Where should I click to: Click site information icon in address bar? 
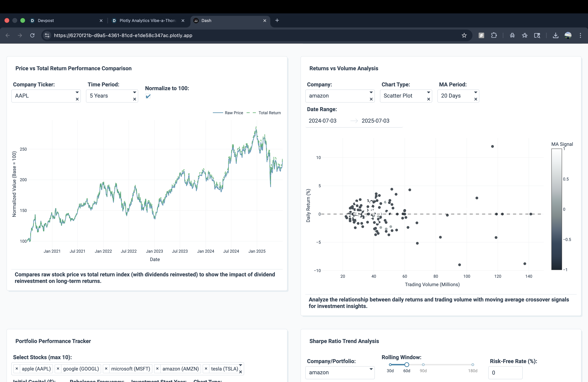(47, 35)
